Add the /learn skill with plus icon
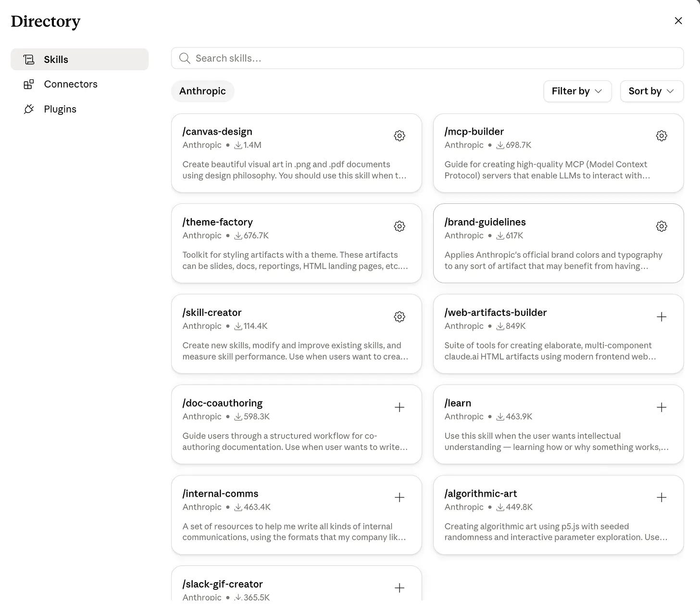Image resolution: width=700 pixels, height=612 pixels. 662,407
